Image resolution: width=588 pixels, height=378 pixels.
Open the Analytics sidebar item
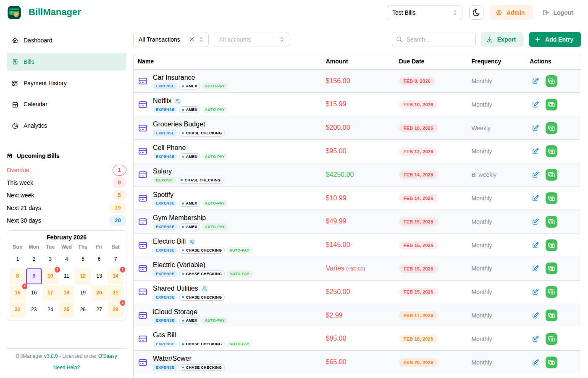[x=35, y=126]
